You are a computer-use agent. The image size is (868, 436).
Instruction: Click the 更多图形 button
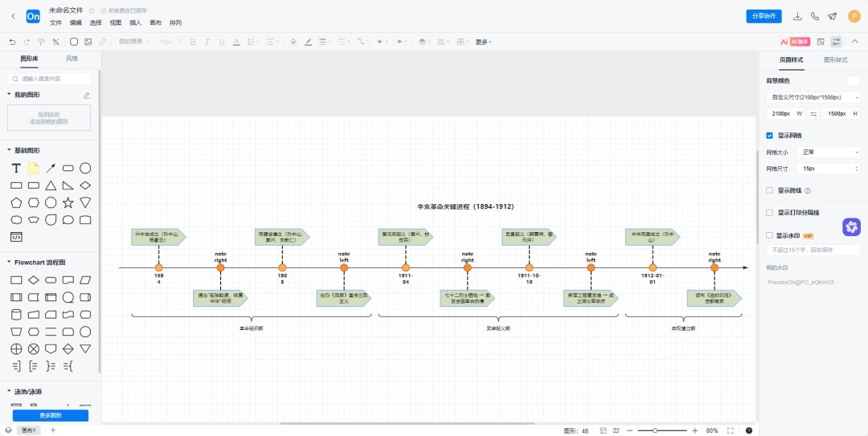(50, 415)
